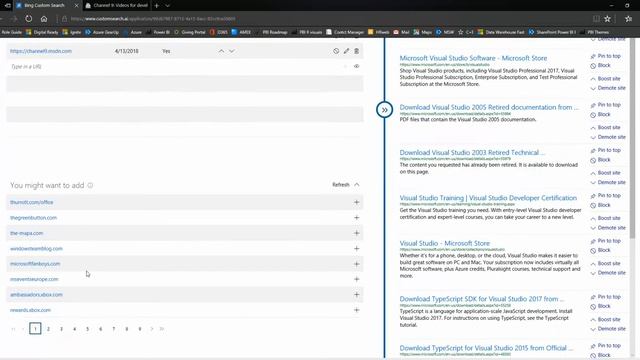
Task: Block Visual Studio 2003 Retired Technical result
Action: [600, 160]
